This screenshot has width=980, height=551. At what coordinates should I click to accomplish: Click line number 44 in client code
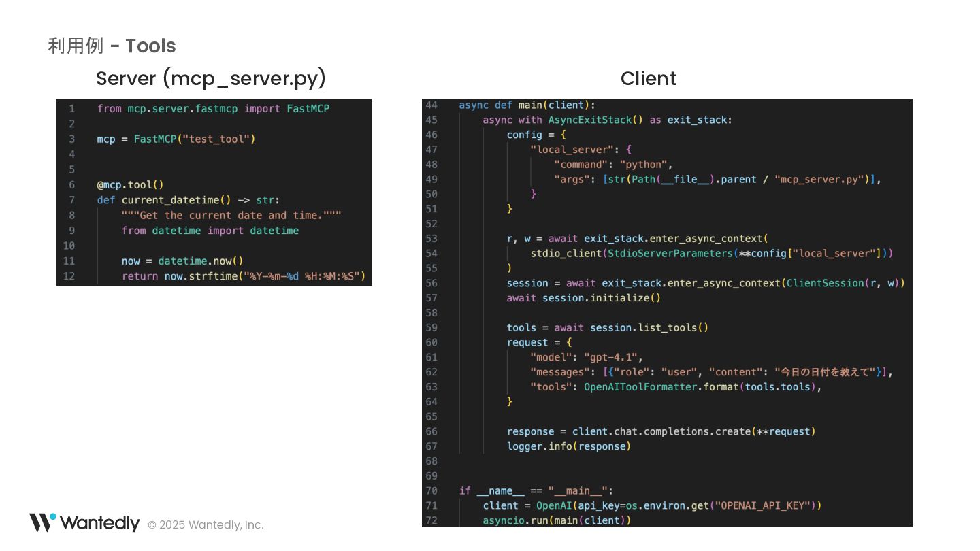(x=431, y=105)
